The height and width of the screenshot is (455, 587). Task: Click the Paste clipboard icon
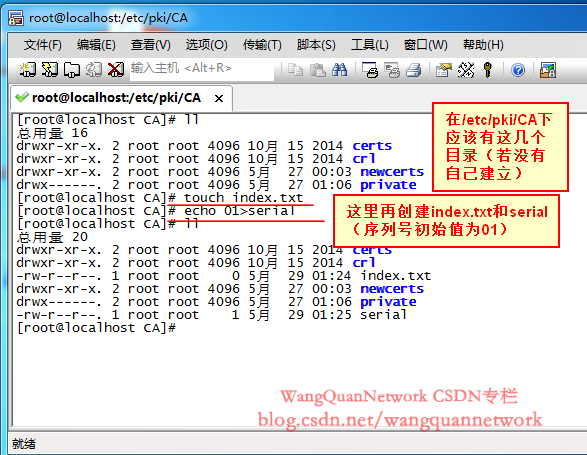click(x=318, y=70)
